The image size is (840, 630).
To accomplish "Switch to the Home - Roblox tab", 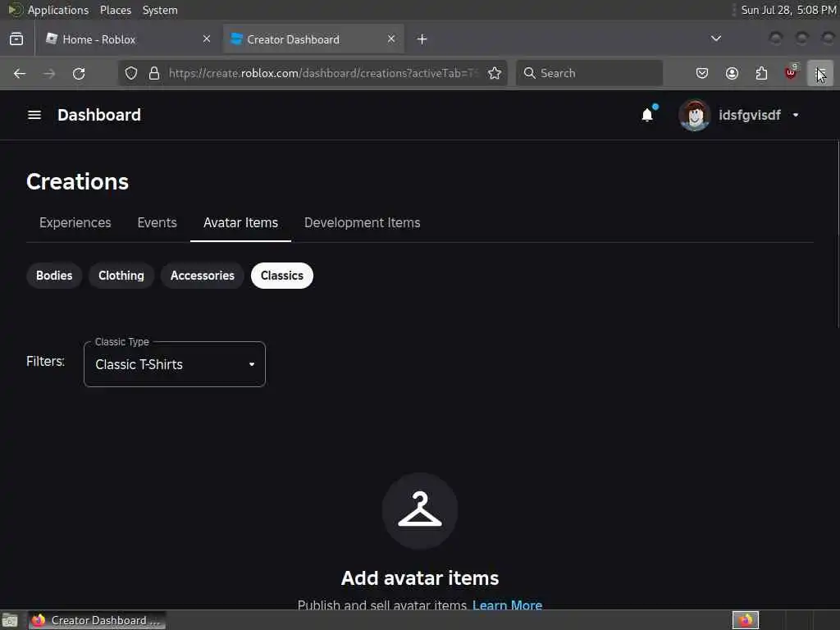I will coord(129,39).
